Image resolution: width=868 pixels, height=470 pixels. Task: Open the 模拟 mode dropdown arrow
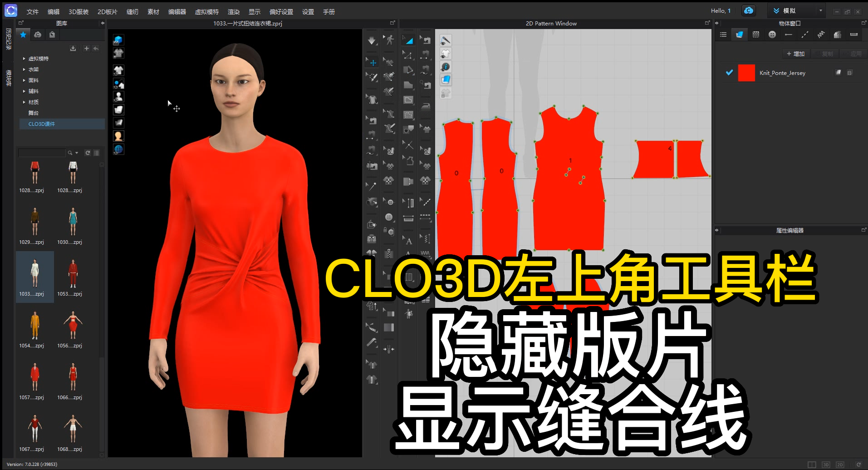pyautogui.click(x=820, y=10)
